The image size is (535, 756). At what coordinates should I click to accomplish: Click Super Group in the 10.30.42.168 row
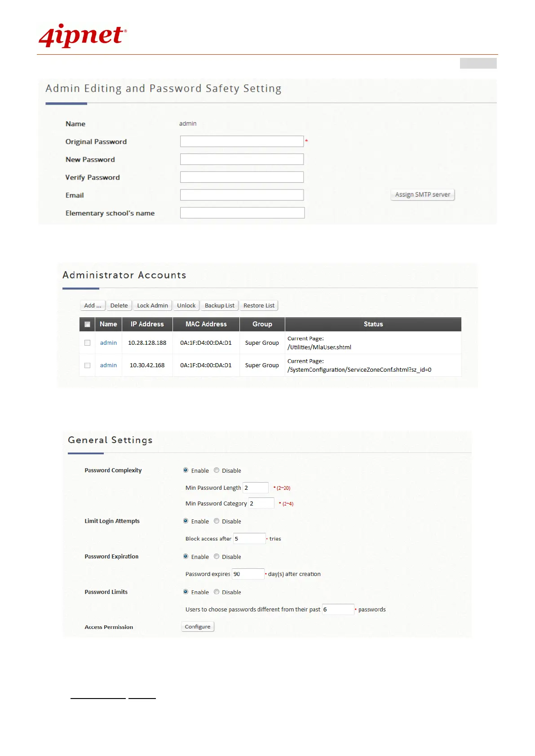click(x=262, y=365)
